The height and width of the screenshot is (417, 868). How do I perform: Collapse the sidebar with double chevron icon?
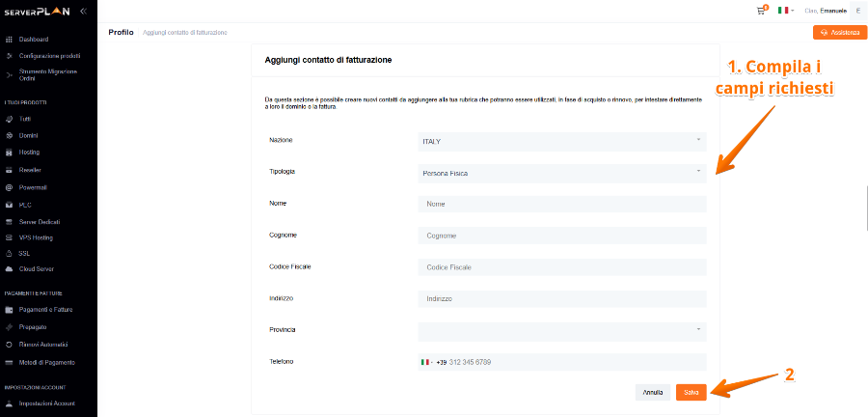tap(83, 10)
